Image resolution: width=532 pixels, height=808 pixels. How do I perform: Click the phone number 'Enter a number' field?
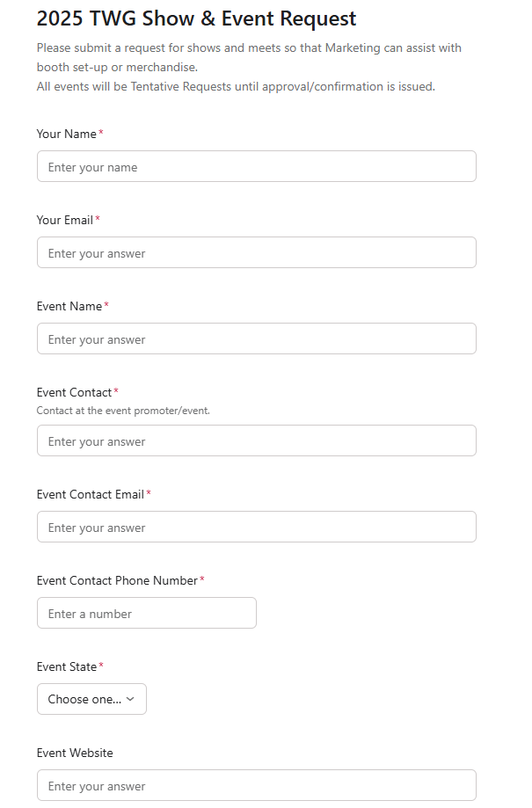click(x=146, y=614)
